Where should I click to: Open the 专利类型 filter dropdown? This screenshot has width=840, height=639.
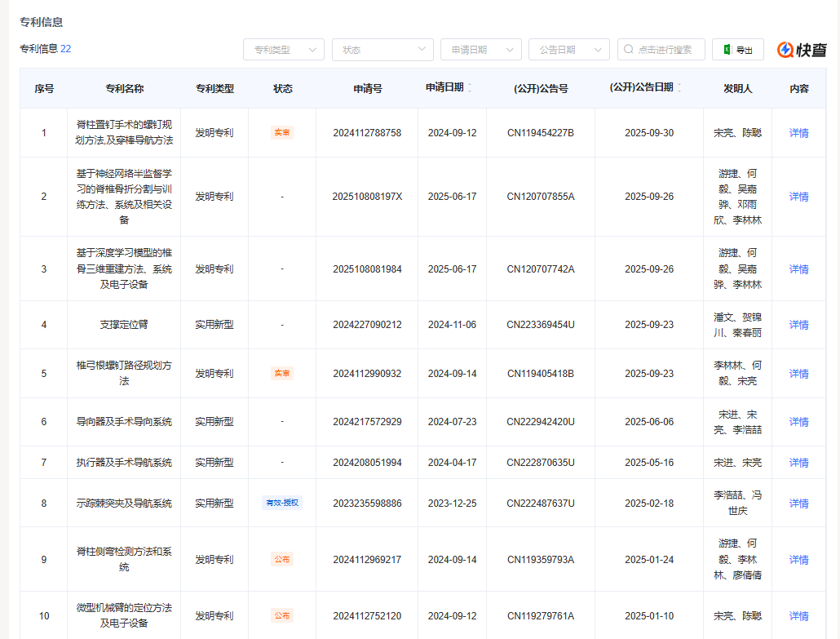coord(283,50)
